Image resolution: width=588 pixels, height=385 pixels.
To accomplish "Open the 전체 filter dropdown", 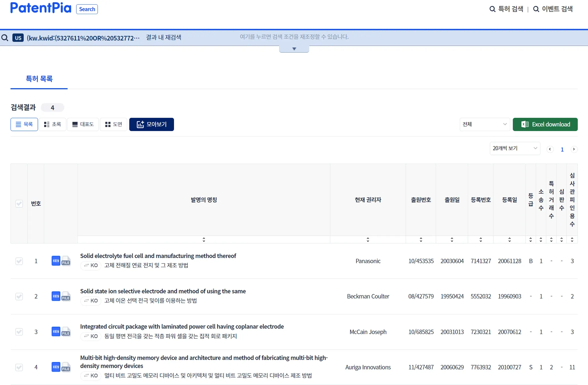I will (484, 124).
